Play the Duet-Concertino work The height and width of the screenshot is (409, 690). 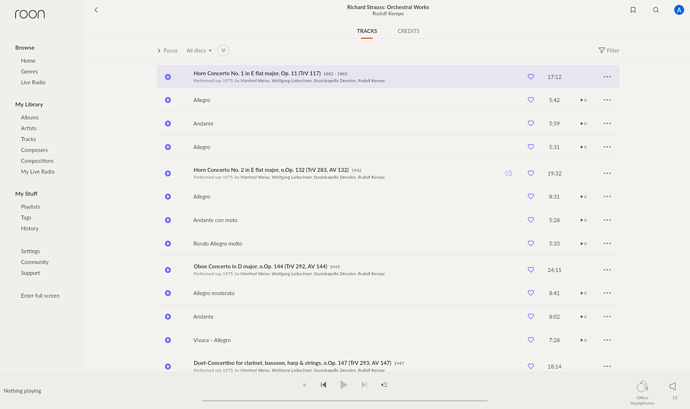[x=168, y=366]
